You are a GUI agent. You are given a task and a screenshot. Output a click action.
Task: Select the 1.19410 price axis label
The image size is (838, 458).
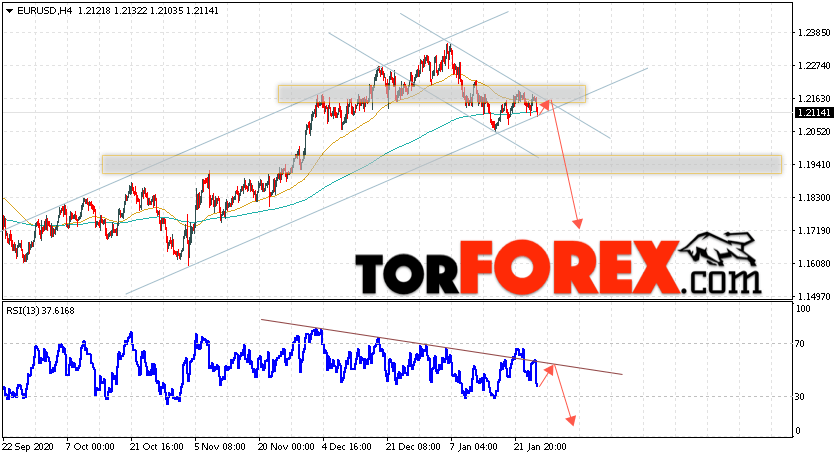coord(814,165)
